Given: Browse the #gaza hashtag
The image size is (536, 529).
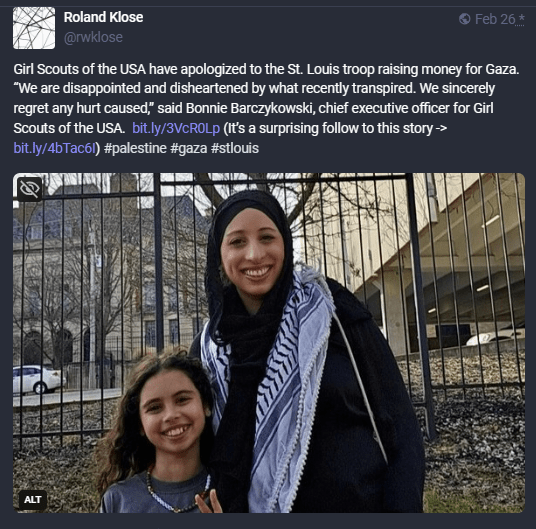Looking at the screenshot, I should [x=188, y=148].
